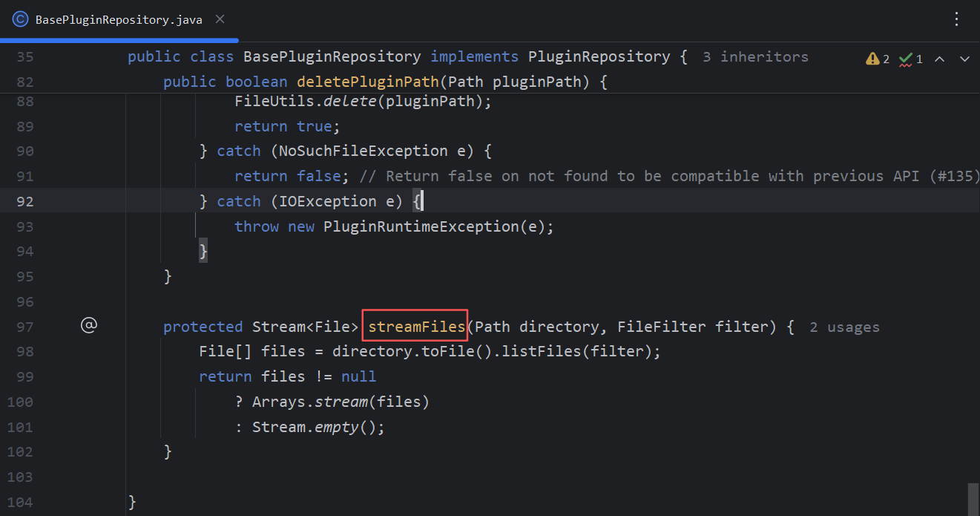This screenshot has height=516, width=980.
Task: Click the streamFiles method name
Action: point(416,327)
